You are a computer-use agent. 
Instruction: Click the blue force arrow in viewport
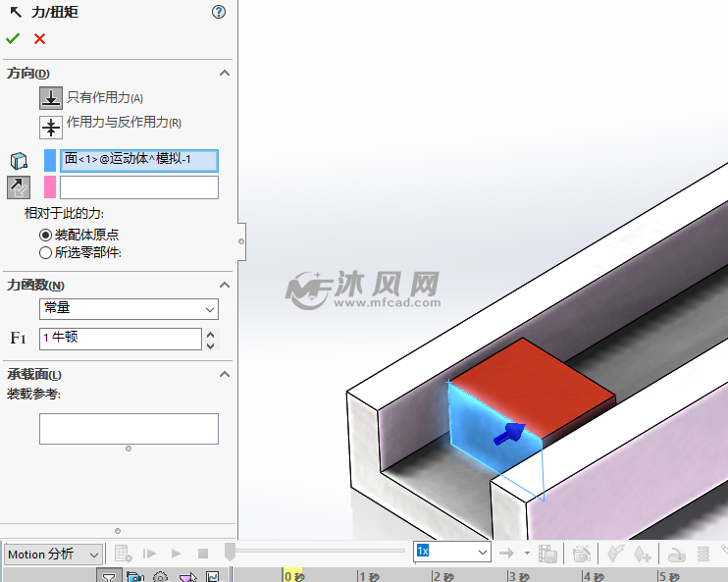click(509, 434)
